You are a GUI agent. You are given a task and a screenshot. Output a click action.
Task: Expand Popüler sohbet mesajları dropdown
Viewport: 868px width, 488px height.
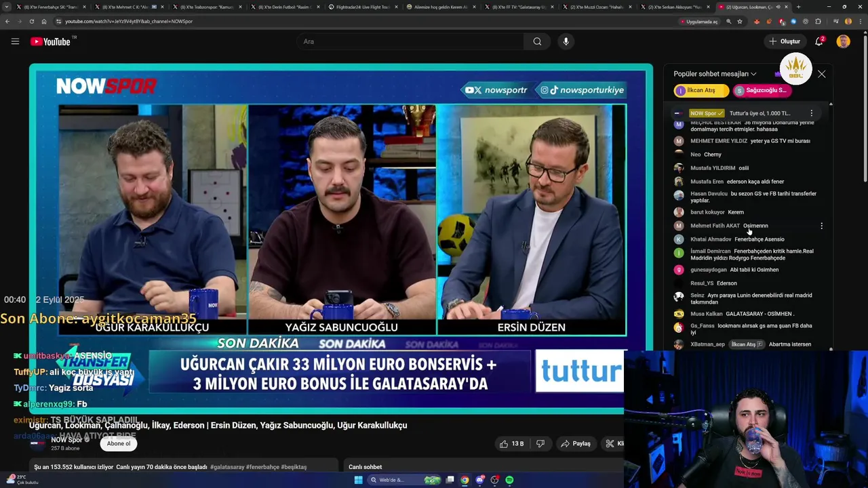[x=715, y=74]
